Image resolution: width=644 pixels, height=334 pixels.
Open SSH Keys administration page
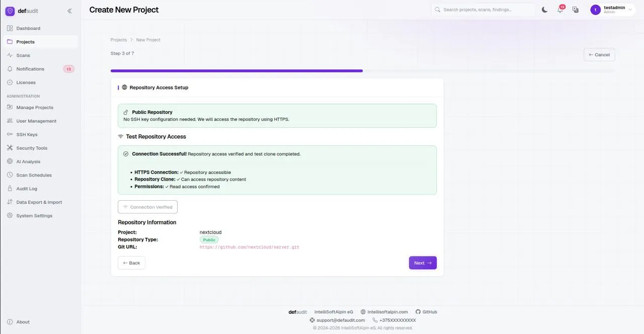pyautogui.click(x=40, y=134)
